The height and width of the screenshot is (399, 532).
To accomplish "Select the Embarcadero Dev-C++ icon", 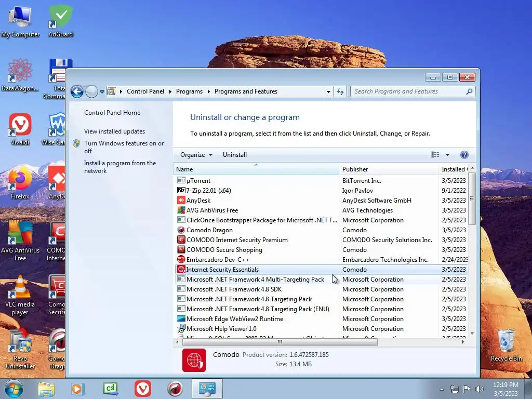I will [x=181, y=259].
